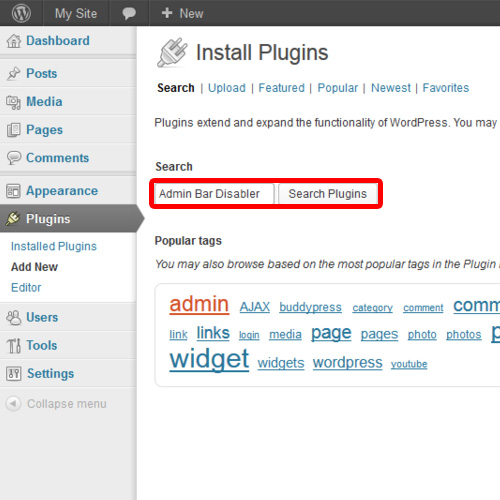
Task: Switch to the Popular tab
Action: click(x=337, y=88)
